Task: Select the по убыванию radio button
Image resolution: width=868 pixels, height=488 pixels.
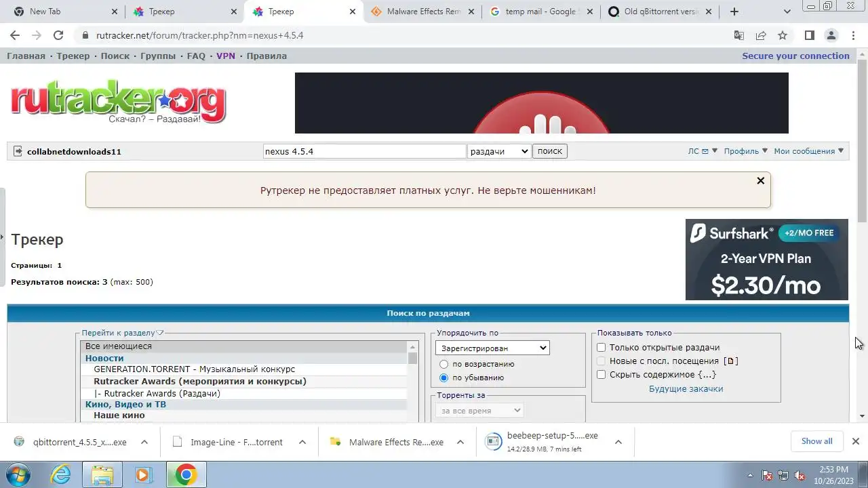Action: [x=444, y=378]
